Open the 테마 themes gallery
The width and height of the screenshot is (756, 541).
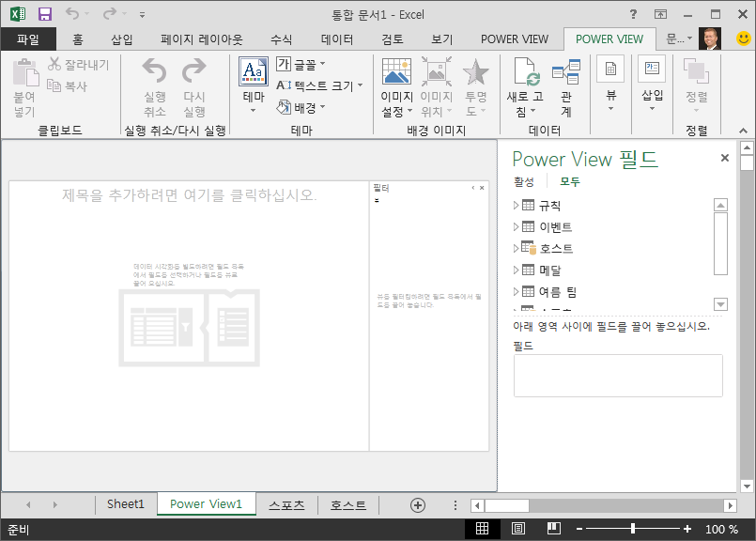tap(254, 85)
